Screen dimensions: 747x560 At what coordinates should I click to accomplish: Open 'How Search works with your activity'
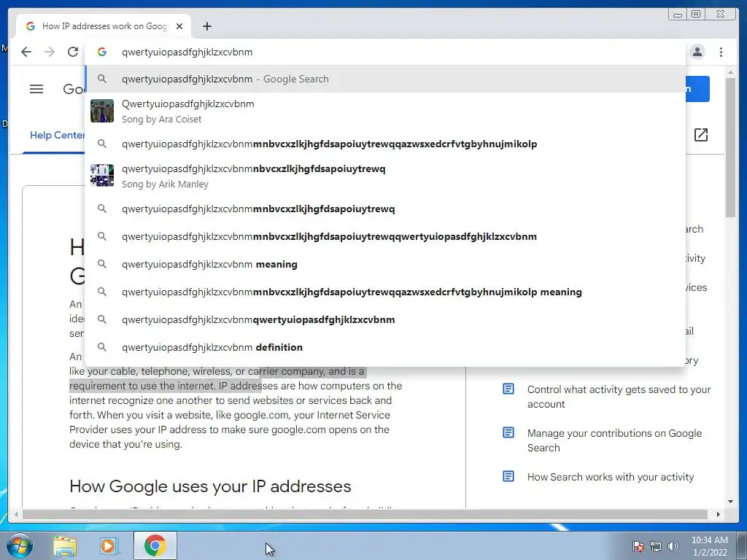click(611, 477)
